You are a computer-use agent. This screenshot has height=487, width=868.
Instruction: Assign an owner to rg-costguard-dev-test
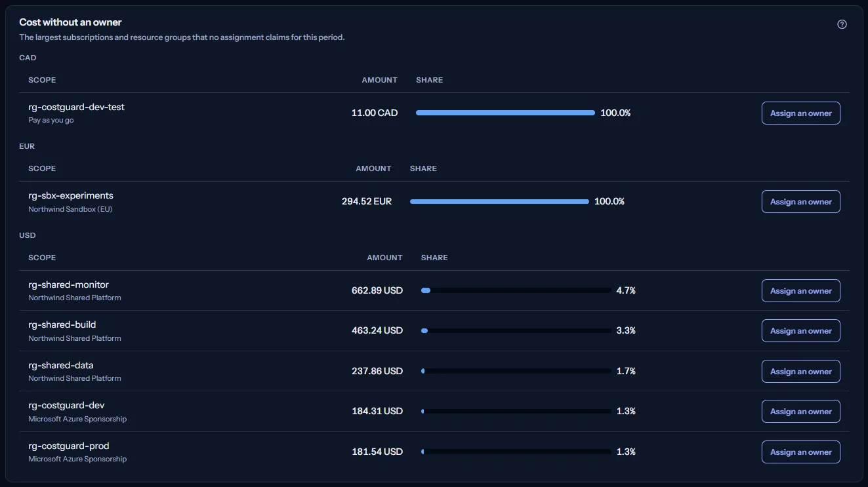tap(801, 113)
